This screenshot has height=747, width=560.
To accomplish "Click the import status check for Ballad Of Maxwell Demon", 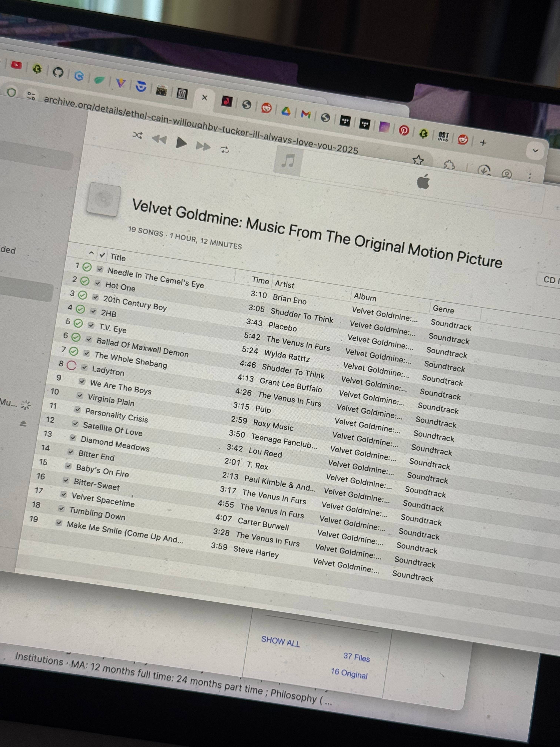I will 76,337.
